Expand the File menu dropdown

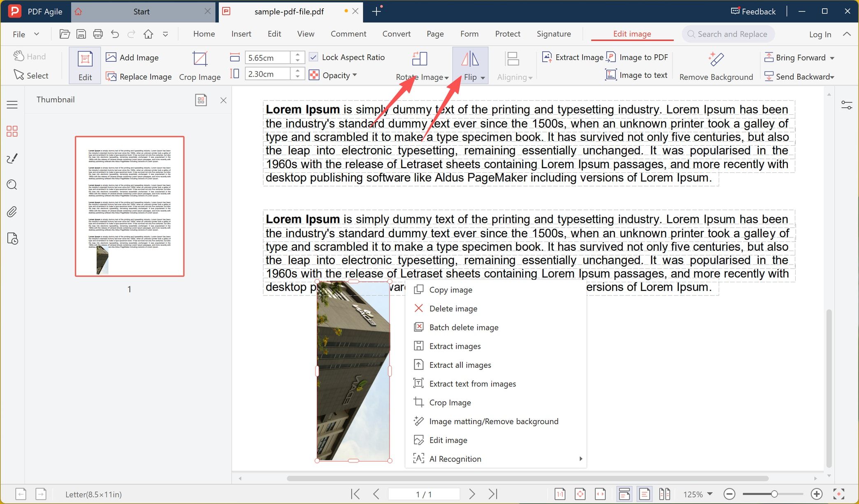[x=37, y=34]
